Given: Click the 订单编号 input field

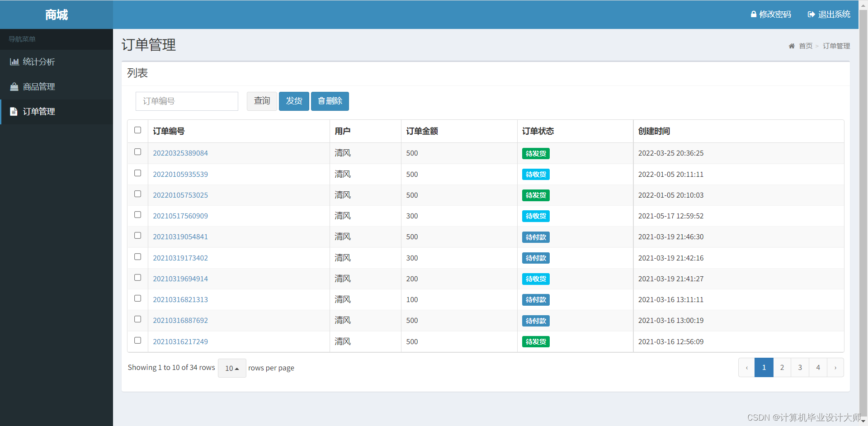Looking at the screenshot, I should pos(186,101).
